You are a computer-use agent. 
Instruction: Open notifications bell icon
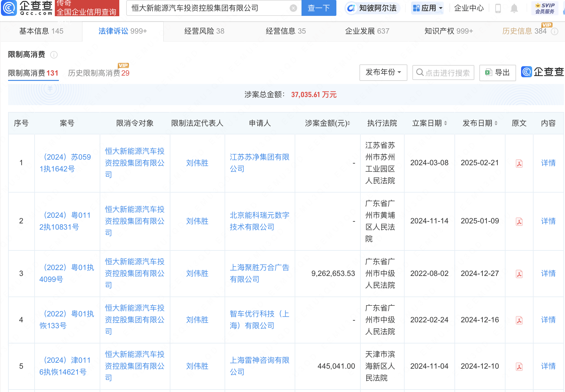514,8
